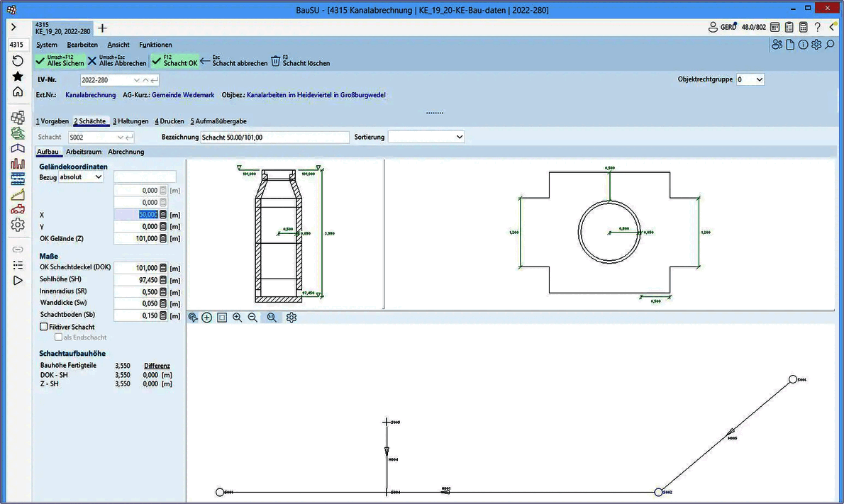Viewport: 844px width, 504px height.
Task: Switch to the Abrechnung tab
Action: 126,152
